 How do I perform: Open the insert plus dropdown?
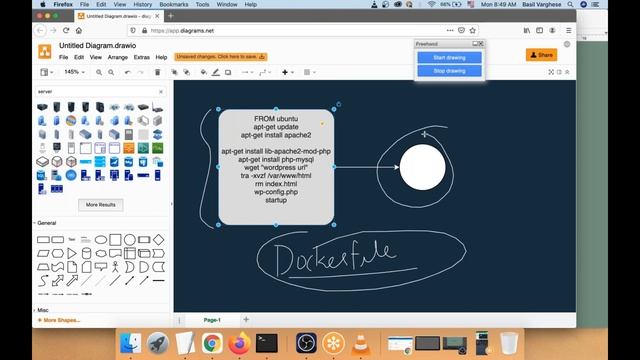click(x=287, y=72)
